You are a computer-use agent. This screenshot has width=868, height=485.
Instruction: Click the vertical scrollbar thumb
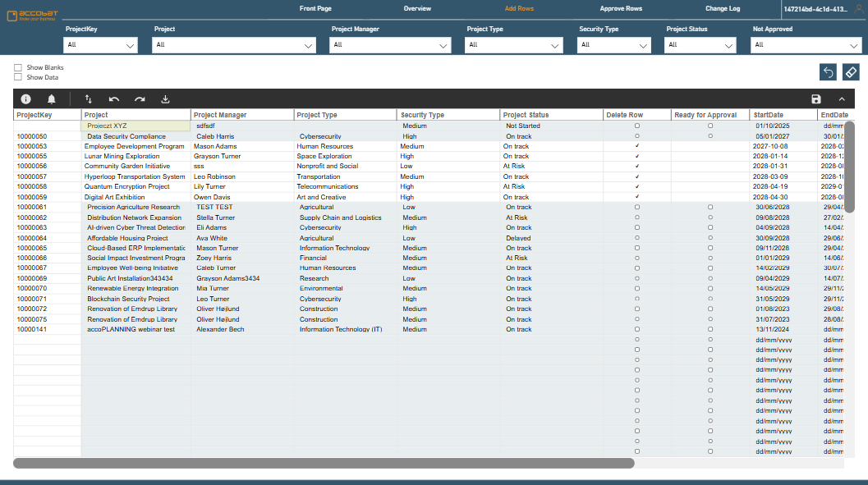849,167
